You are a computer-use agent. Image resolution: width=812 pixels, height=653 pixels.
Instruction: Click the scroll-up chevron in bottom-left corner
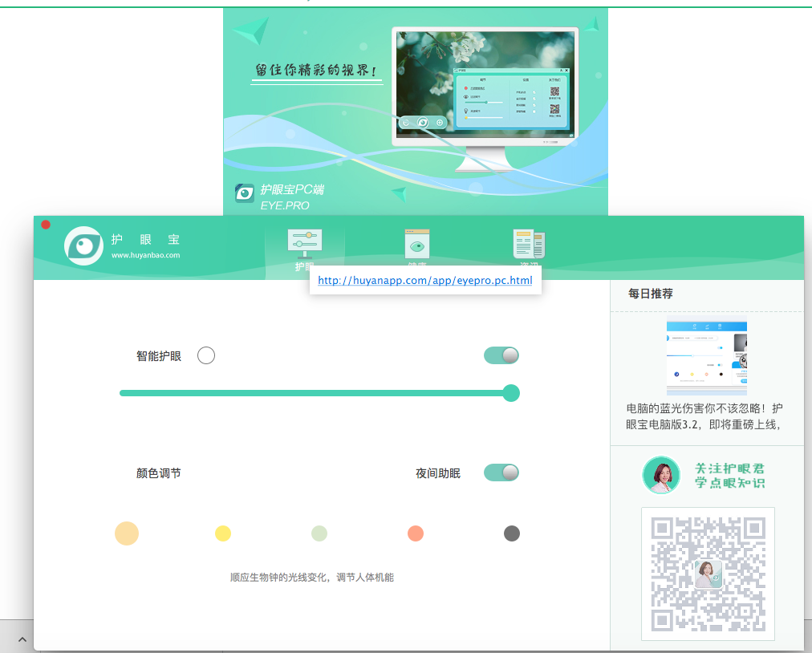pyautogui.click(x=22, y=639)
